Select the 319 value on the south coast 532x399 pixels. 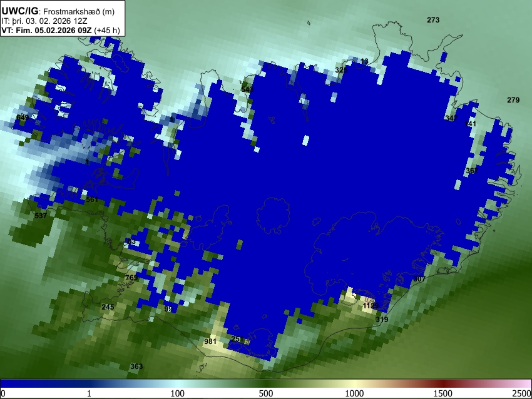tap(382, 320)
